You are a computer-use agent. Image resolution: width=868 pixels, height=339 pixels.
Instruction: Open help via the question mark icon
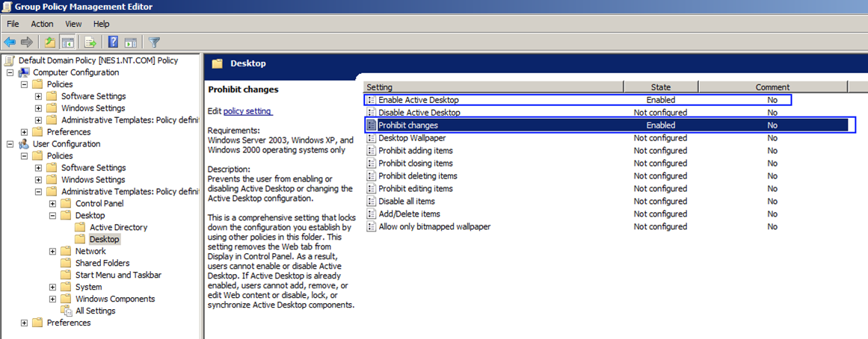(114, 42)
